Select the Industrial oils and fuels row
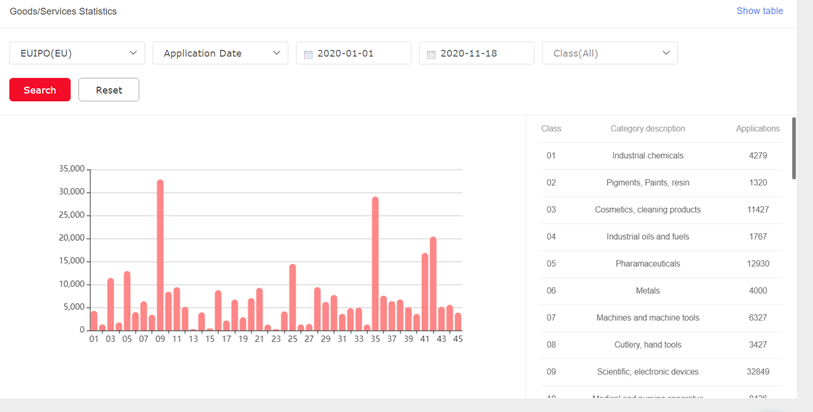Image resolution: width=813 pixels, height=412 pixels. 661,236
